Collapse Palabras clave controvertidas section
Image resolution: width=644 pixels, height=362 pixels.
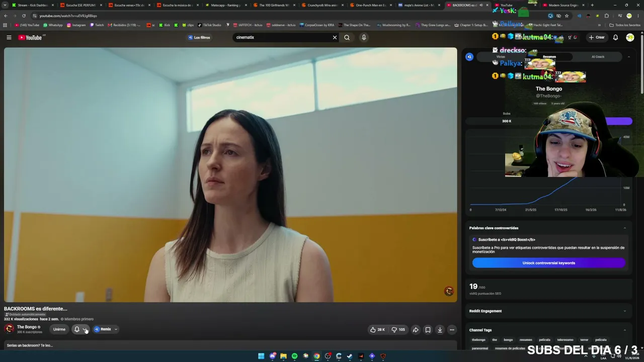click(625, 228)
